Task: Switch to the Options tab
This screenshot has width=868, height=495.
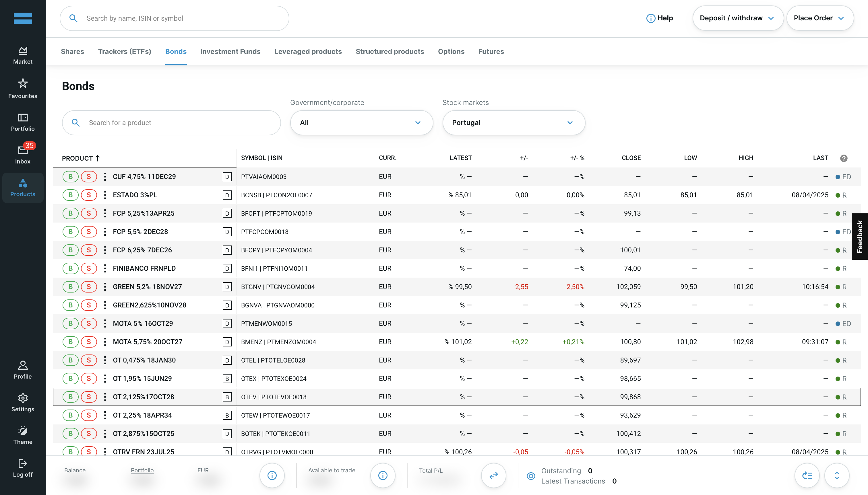Action: (451, 52)
